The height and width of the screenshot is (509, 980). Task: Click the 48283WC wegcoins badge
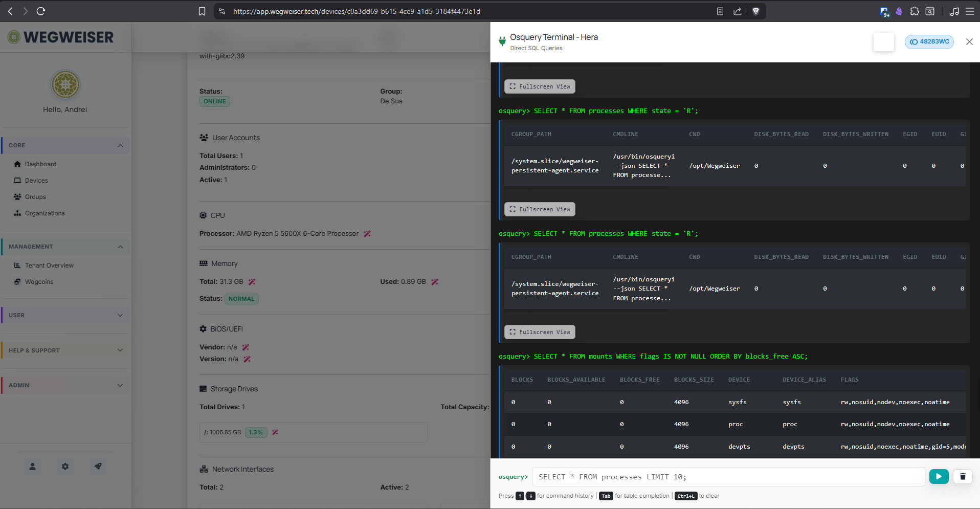(929, 42)
